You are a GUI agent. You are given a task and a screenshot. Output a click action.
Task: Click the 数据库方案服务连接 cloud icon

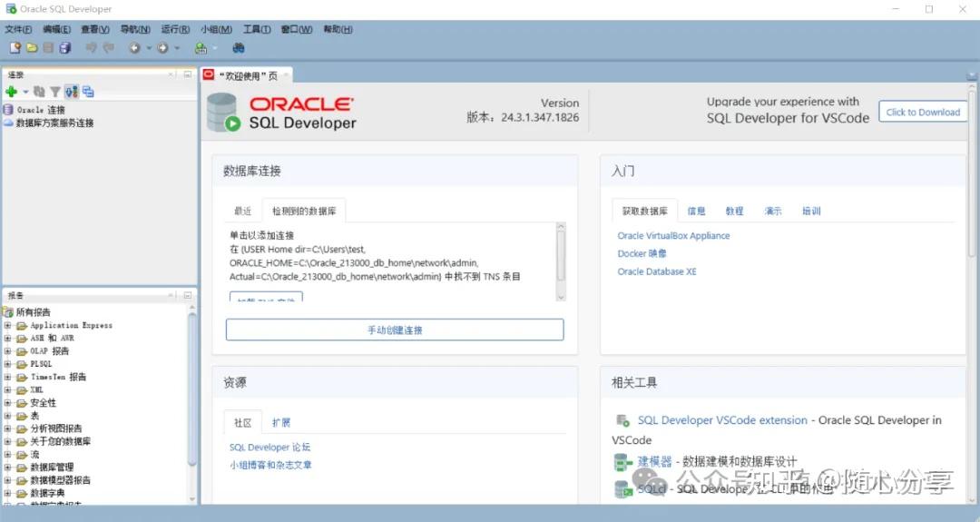pyautogui.click(x=8, y=123)
